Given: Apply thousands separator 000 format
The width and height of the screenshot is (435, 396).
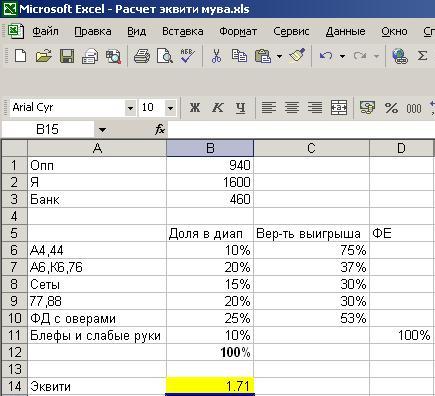Looking at the screenshot, I should tap(414, 108).
